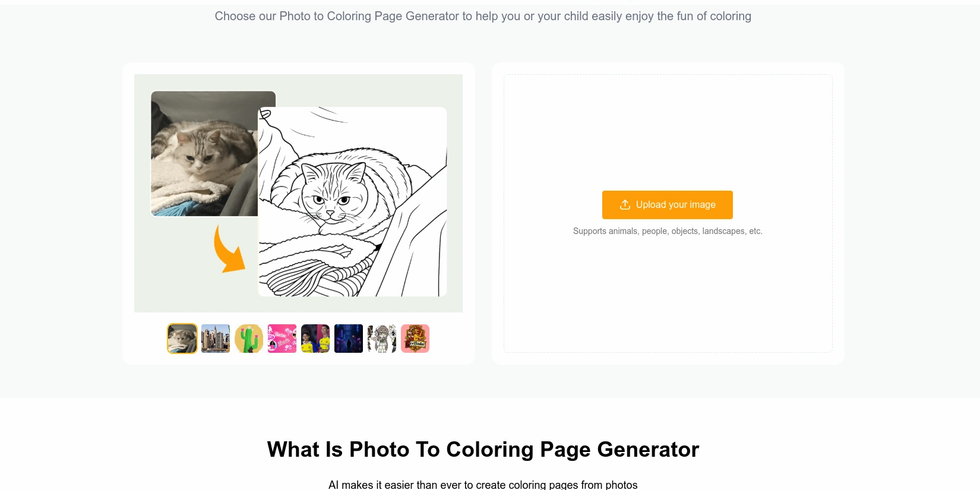Screen dimensions: 980x490
Task: Click the currently highlighted sample thumbnail
Action: point(182,339)
